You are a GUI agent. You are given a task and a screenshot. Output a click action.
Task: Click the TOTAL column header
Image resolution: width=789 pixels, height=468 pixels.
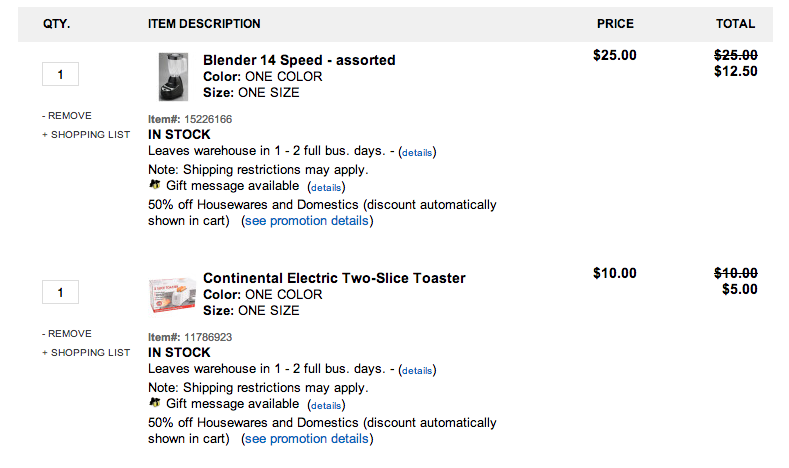tap(736, 24)
